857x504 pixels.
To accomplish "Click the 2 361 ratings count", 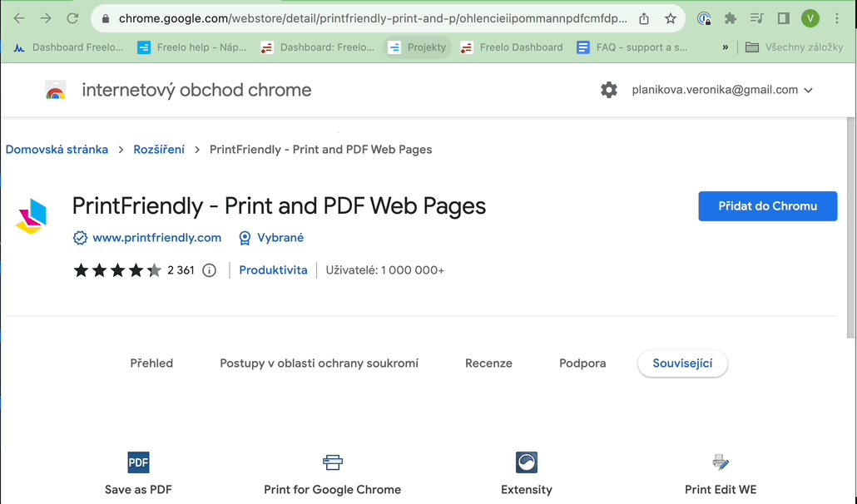I will click(x=181, y=270).
